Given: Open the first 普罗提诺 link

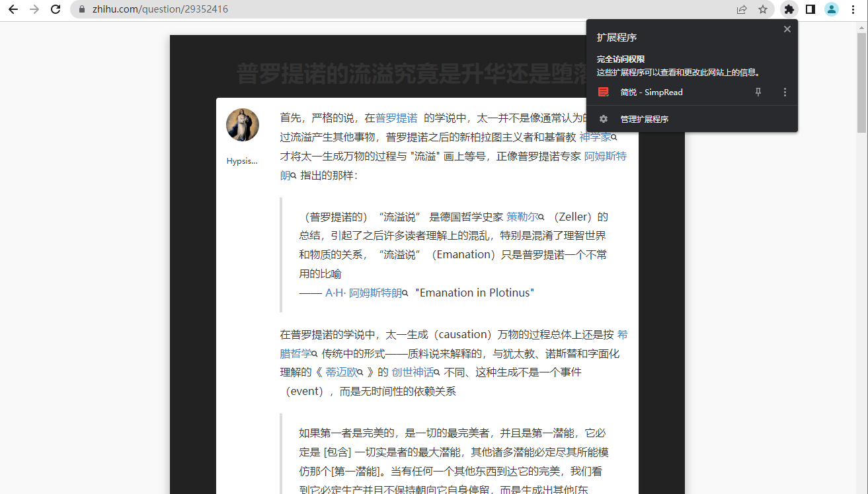Looking at the screenshot, I should 397,118.
